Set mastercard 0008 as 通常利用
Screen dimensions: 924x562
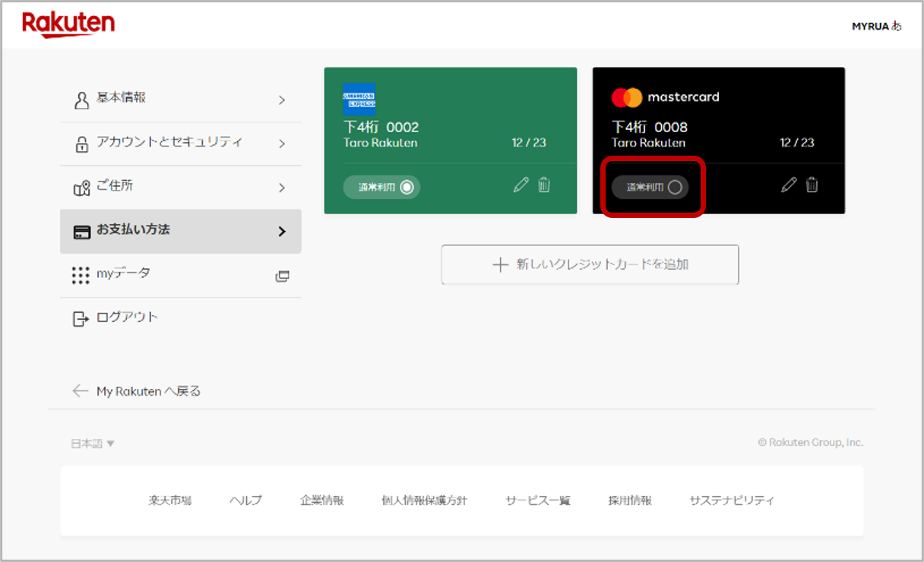(x=650, y=187)
